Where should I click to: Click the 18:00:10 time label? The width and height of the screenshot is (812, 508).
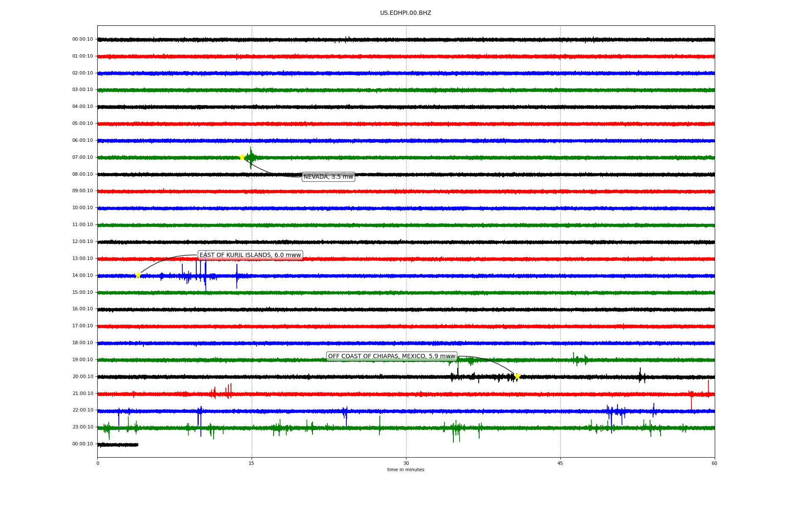[x=82, y=342]
